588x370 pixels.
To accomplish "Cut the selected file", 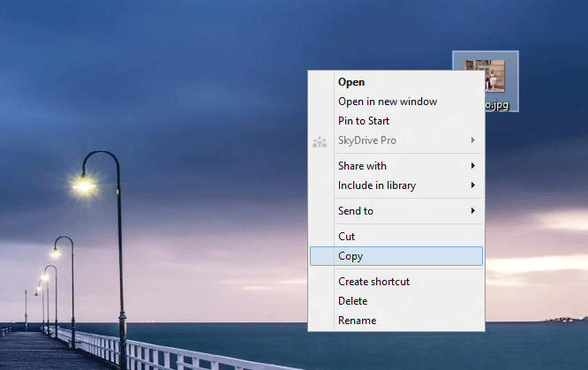I will (x=346, y=237).
